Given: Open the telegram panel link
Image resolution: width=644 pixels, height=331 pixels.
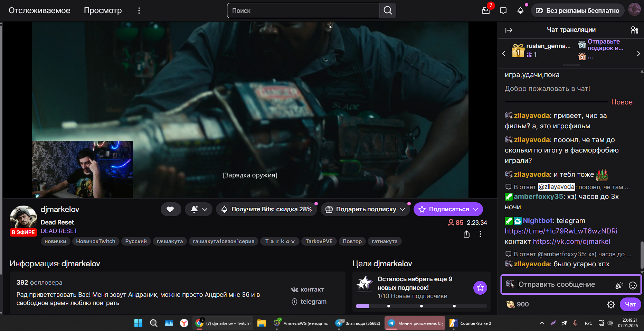Looking at the screenshot, I should (309, 302).
